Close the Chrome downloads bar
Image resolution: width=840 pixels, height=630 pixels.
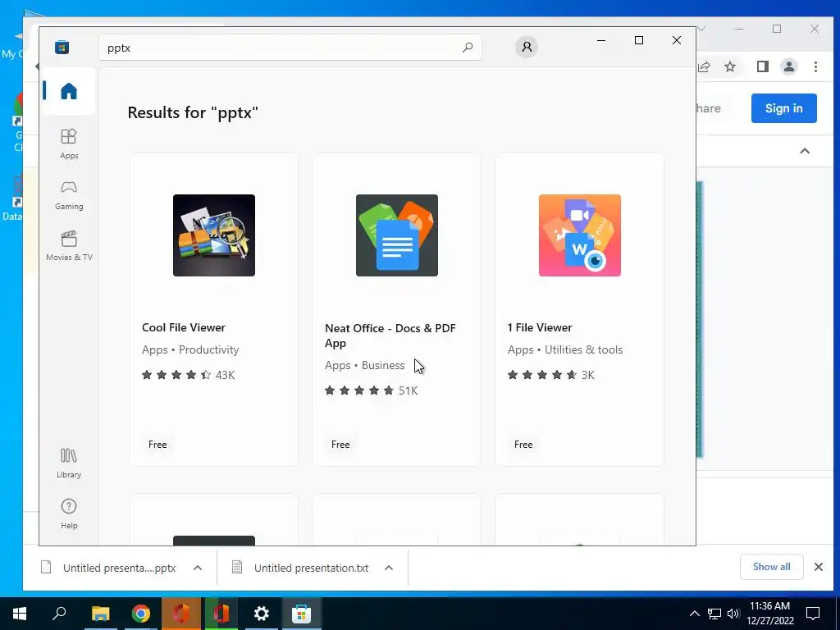pos(819,567)
